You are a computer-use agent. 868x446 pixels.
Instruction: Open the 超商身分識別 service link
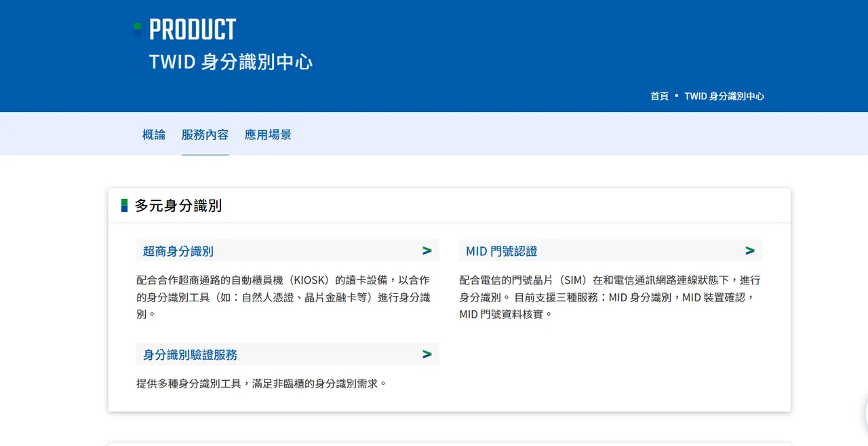[x=178, y=251]
